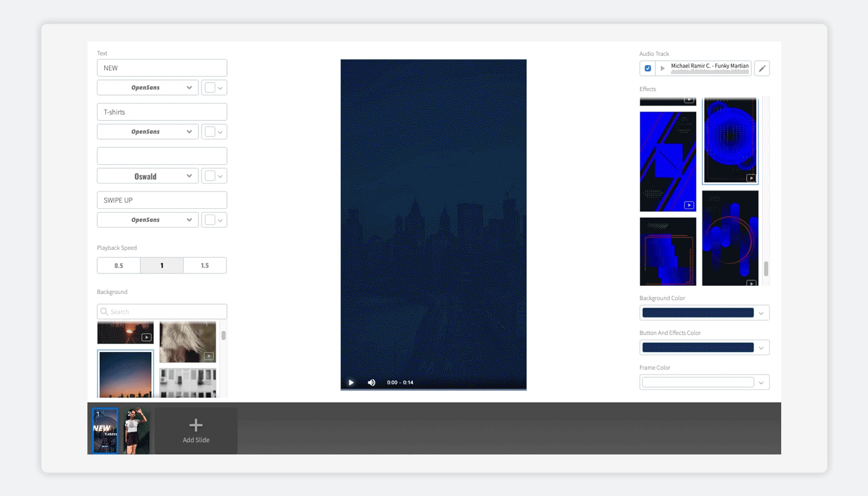Click the pencil icon to edit audio track
The width and height of the screenshot is (868, 496).
[x=762, y=68]
